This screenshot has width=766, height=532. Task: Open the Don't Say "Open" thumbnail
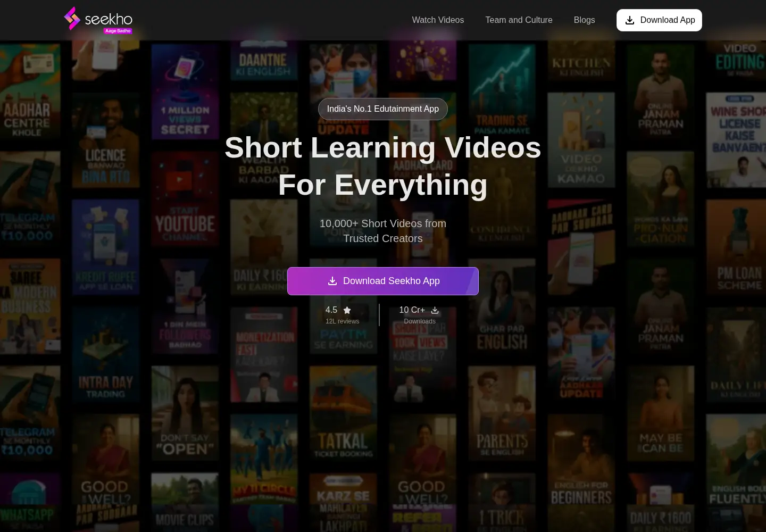pos(185,414)
